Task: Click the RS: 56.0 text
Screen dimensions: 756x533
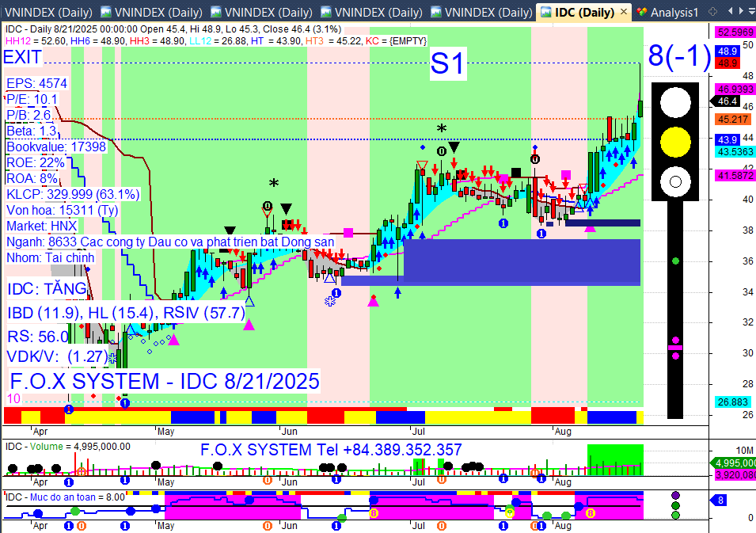Action: pos(38,336)
